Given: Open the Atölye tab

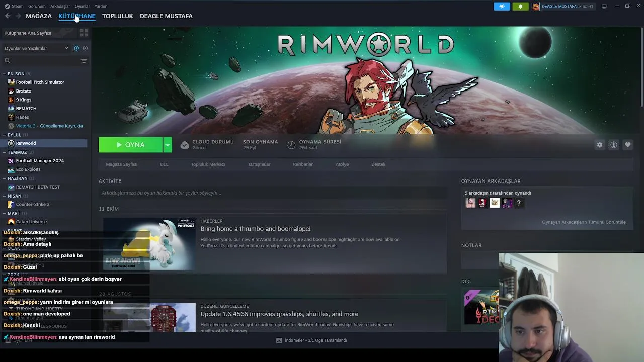Looking at the screenshot, I should [x=342, y=164].
